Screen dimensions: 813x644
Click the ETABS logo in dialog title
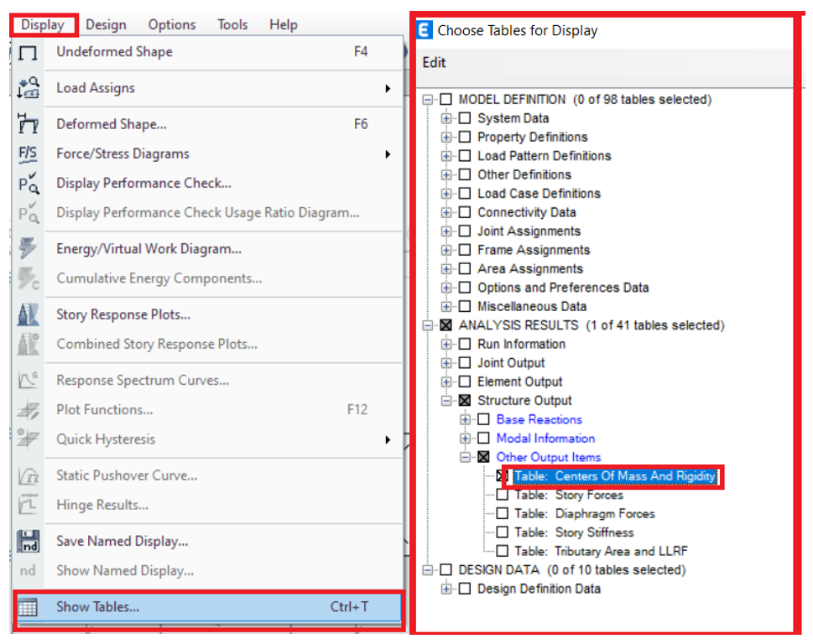click(x=425, y=30)
